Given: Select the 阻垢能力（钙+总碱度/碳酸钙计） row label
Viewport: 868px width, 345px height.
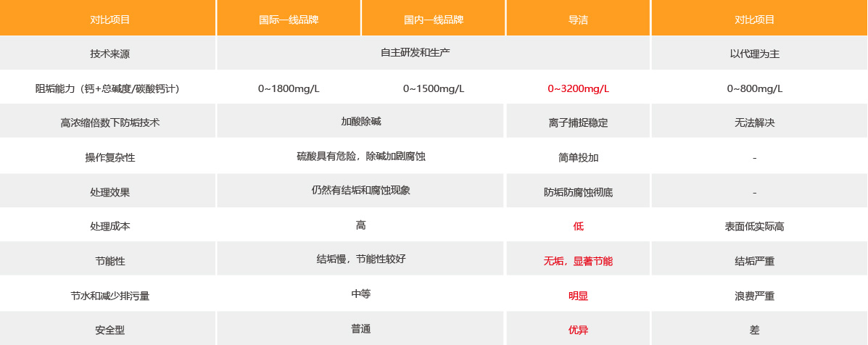Looking at the screenshot, I should [x=109, y=88].
